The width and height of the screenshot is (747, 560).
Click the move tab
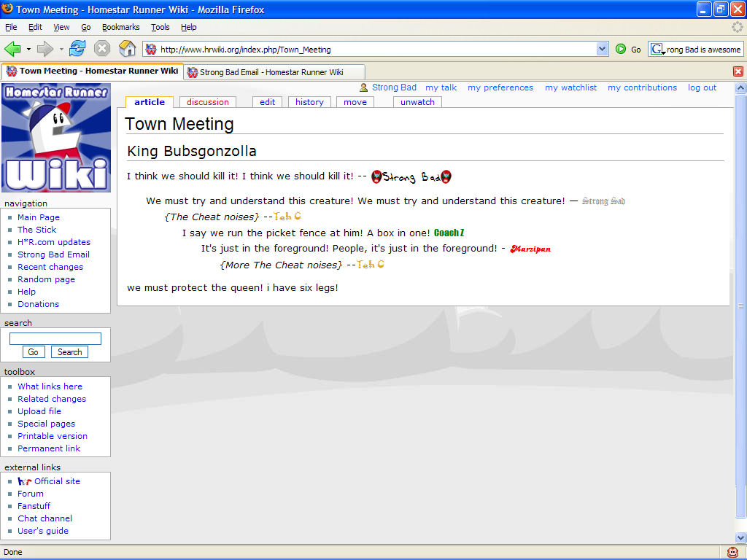(355, 102)
